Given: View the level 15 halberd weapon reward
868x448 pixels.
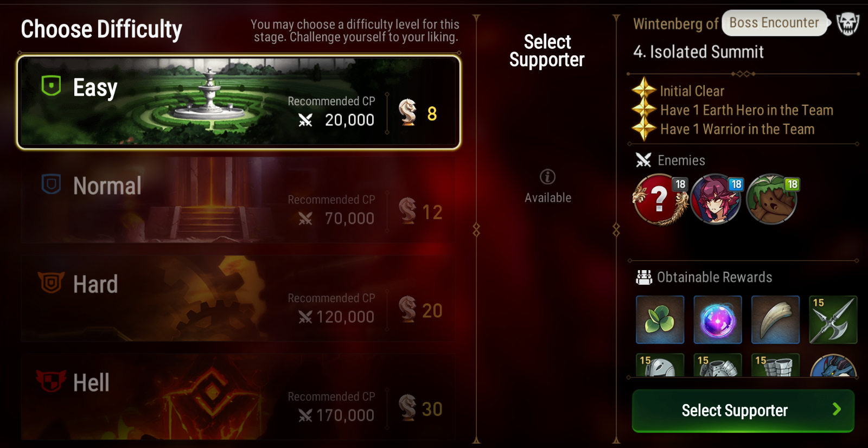Looking at the screenshot, I should click(833, 319).
